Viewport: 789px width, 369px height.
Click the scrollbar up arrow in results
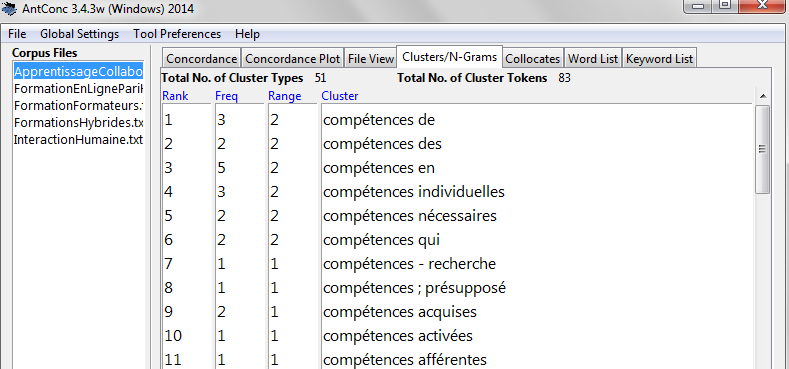click(x=763, y=96)
